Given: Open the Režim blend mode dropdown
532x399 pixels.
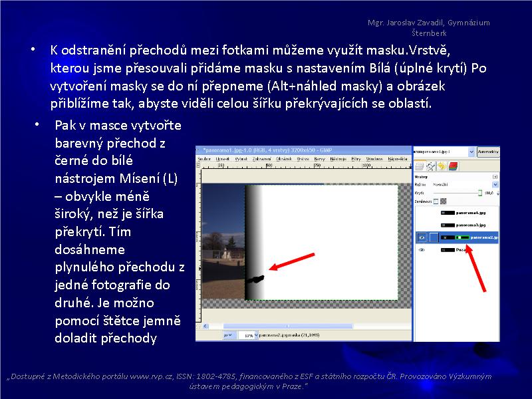Looking at the screenshot, I should click(x=464, y=185).
